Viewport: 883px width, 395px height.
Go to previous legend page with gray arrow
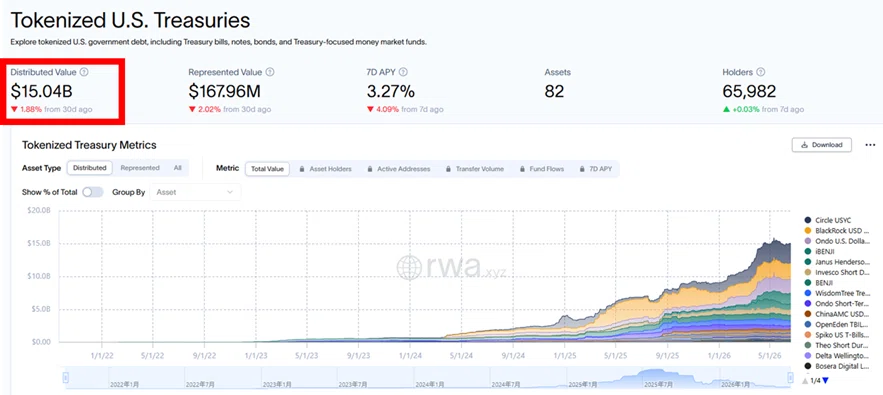pos(806,380)
